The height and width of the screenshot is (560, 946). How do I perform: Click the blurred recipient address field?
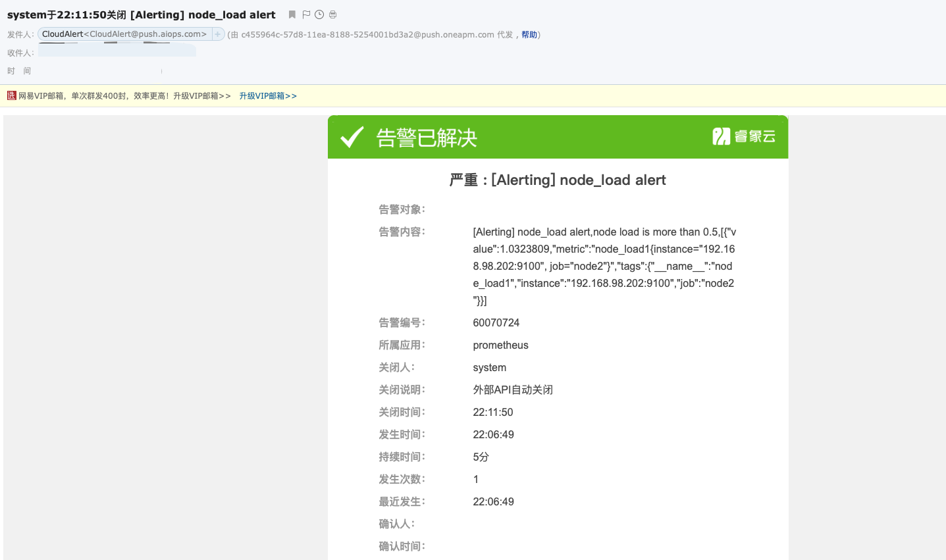pos(117,51)
